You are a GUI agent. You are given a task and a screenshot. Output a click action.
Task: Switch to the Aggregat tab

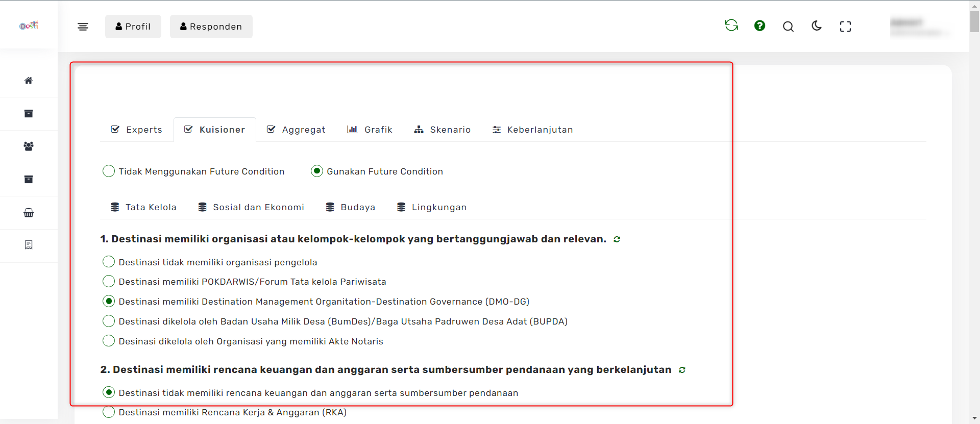pos(296,130)
